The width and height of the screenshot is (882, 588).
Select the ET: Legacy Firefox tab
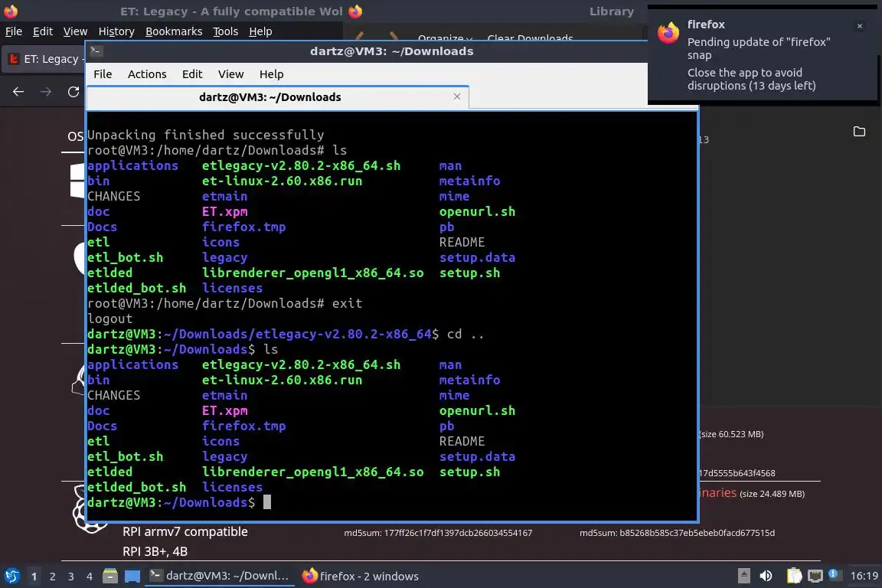point(44,59)
